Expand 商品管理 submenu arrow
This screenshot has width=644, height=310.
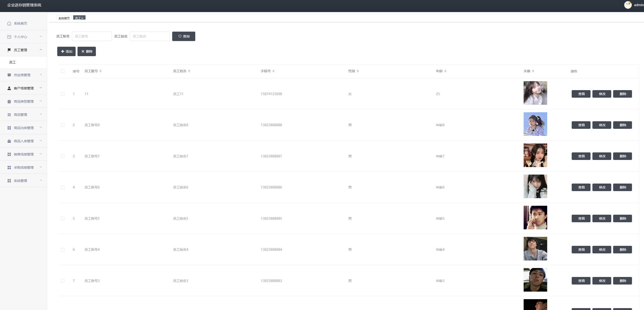41,114
